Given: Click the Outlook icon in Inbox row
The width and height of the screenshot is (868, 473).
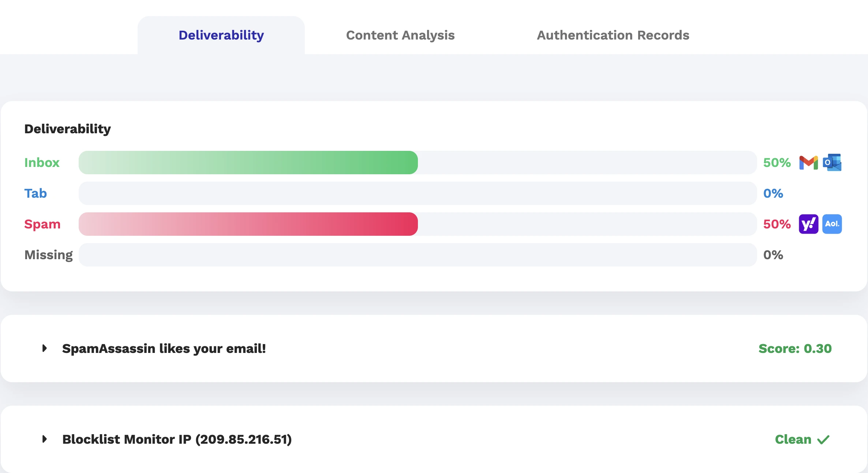Looking at the screenshot, I should [x=832, y=162].
